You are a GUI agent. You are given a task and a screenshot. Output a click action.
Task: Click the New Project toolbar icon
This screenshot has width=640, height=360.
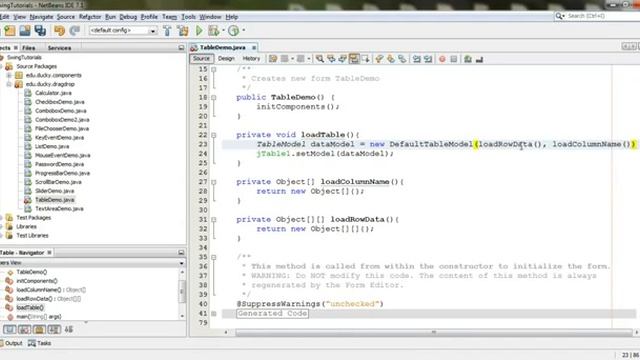[10, 31]
